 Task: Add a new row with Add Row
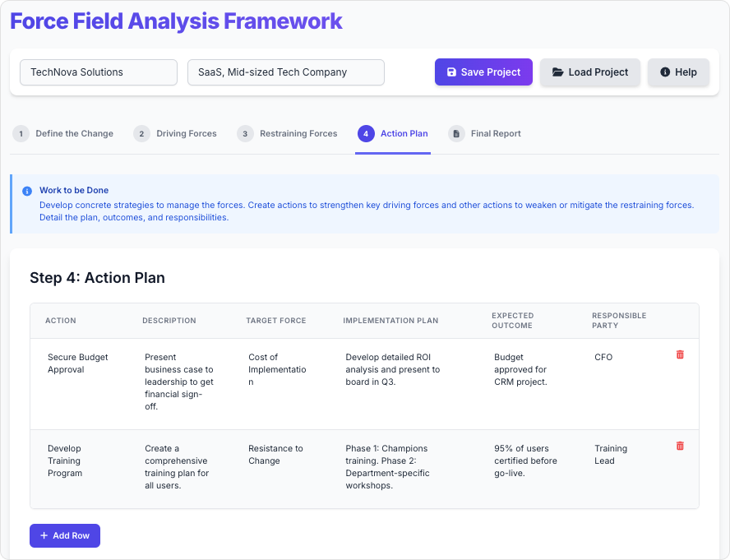(x=65, y=536)
